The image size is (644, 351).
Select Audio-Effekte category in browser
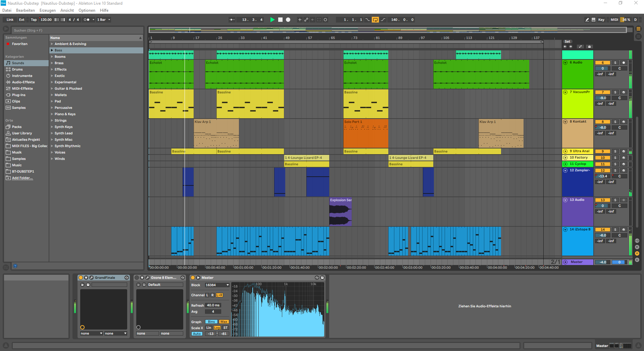pos(26,82)
